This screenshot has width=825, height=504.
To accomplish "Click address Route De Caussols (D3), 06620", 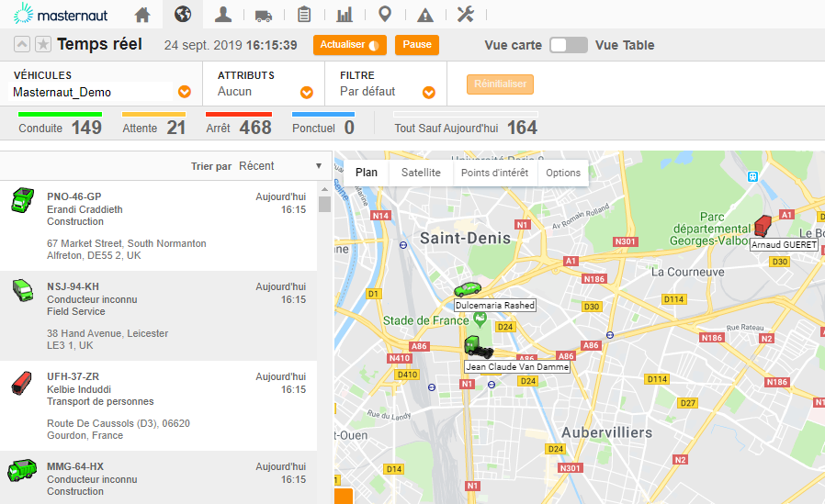I will coord(119,423).
